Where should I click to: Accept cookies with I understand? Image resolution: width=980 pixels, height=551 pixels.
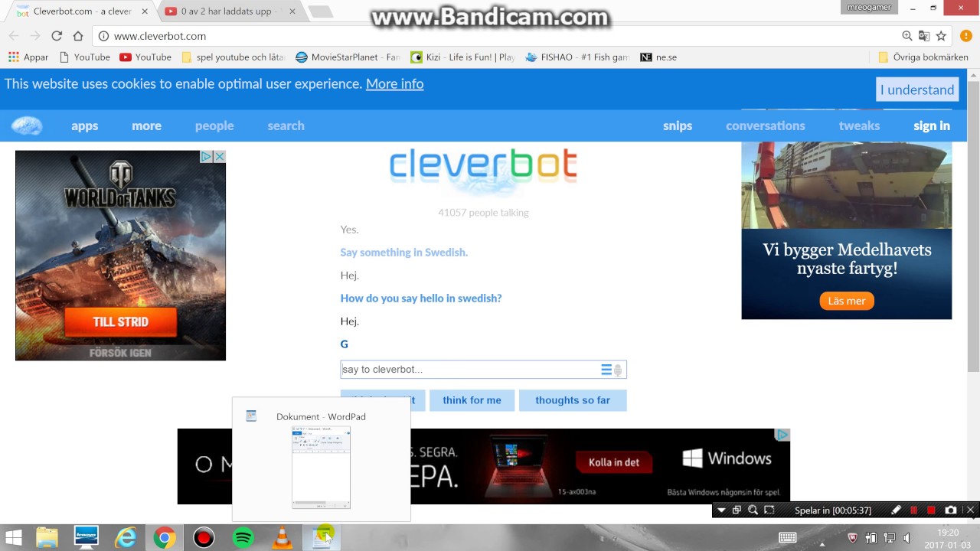(x=917, y=90)
